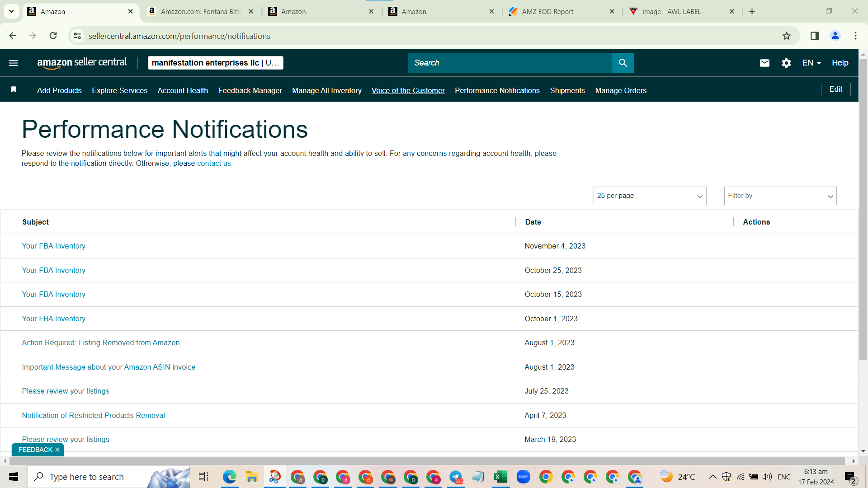Click the bookmark flag icon in nav bar
Image resolution: width=868 pixels, height=488 pixels.
pyautogui.click(x=14, y=89)
